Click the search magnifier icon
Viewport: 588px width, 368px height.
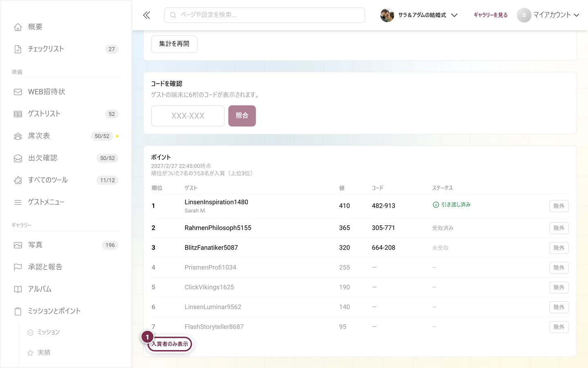point(173,15)
